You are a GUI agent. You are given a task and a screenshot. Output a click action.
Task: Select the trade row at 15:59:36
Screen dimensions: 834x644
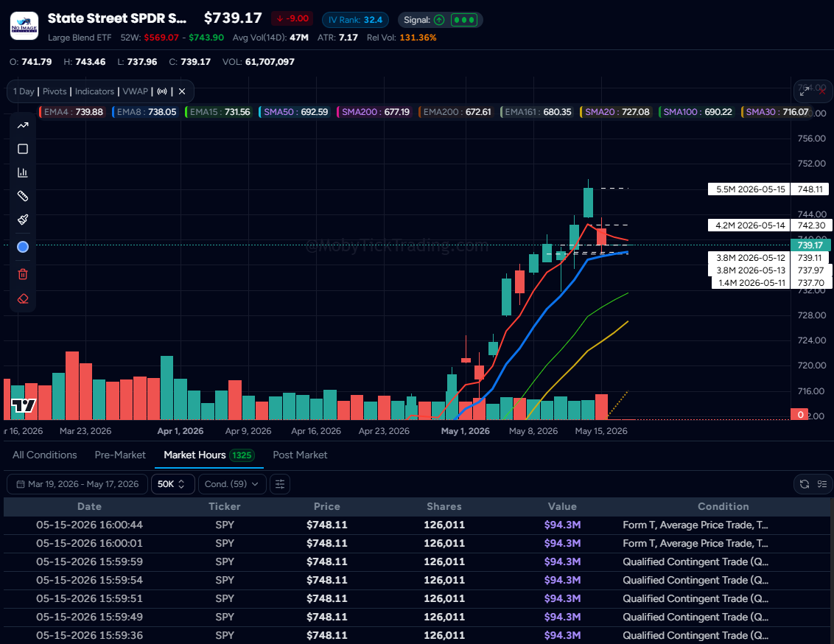click(416, 635)
